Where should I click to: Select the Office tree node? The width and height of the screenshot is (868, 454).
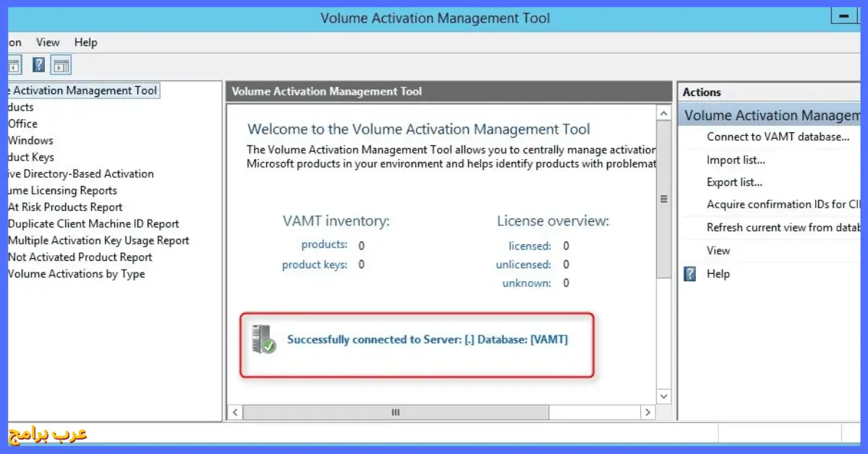(x=22, y=124)
